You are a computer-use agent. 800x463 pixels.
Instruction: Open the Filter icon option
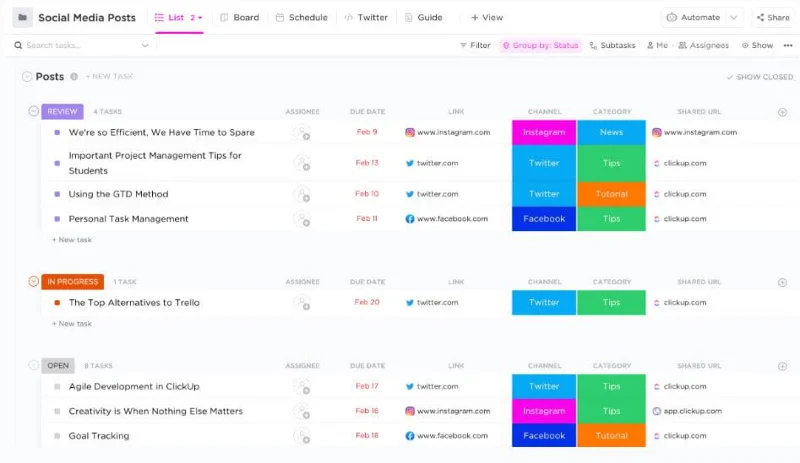click(474, 45)
